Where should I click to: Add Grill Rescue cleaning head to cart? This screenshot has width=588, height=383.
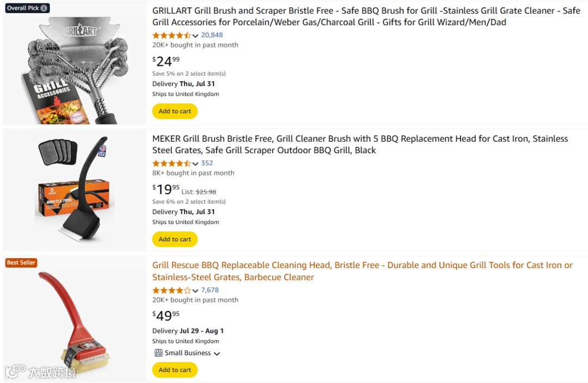(175, 370)
